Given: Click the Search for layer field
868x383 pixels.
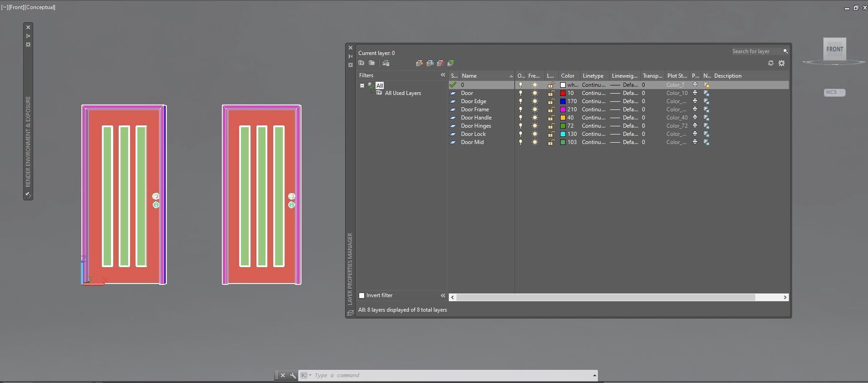Looking at the screenshot, I should click(756, 51).
